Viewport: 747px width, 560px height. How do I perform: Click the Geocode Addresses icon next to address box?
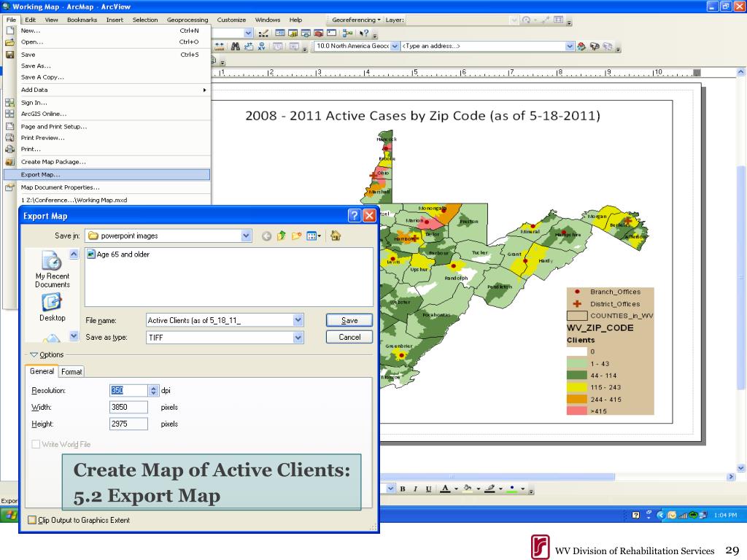pyautogui.click(x=581, y=46)
